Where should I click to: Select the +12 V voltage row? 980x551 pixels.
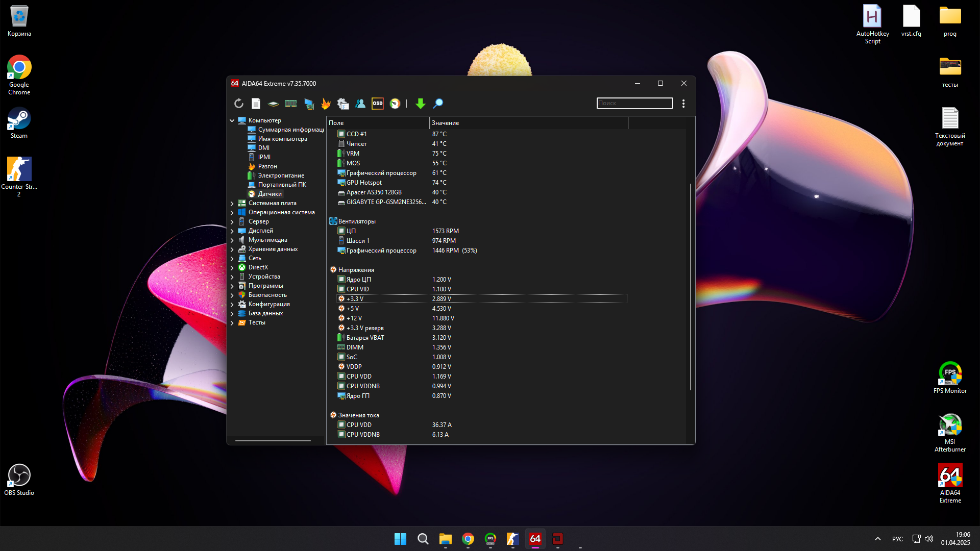tap(481, 318)
